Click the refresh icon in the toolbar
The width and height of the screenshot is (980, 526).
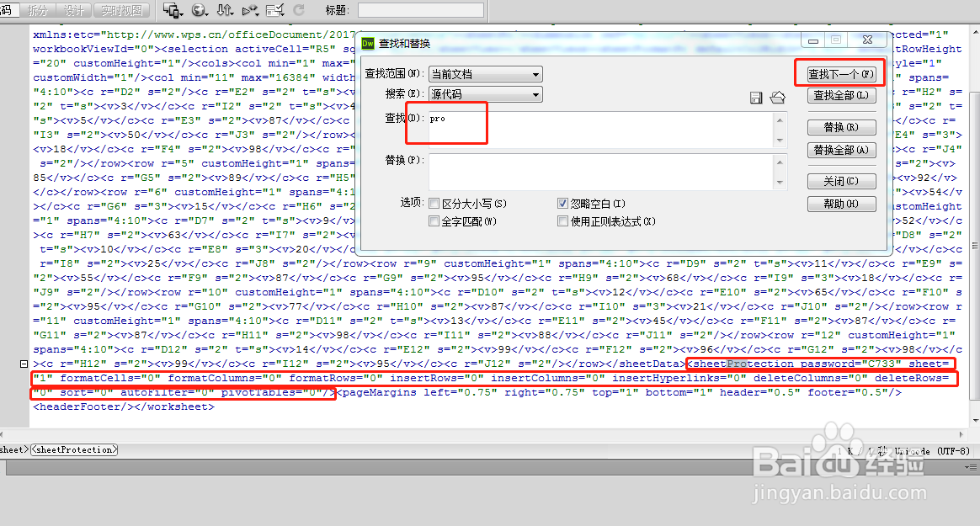301,9
